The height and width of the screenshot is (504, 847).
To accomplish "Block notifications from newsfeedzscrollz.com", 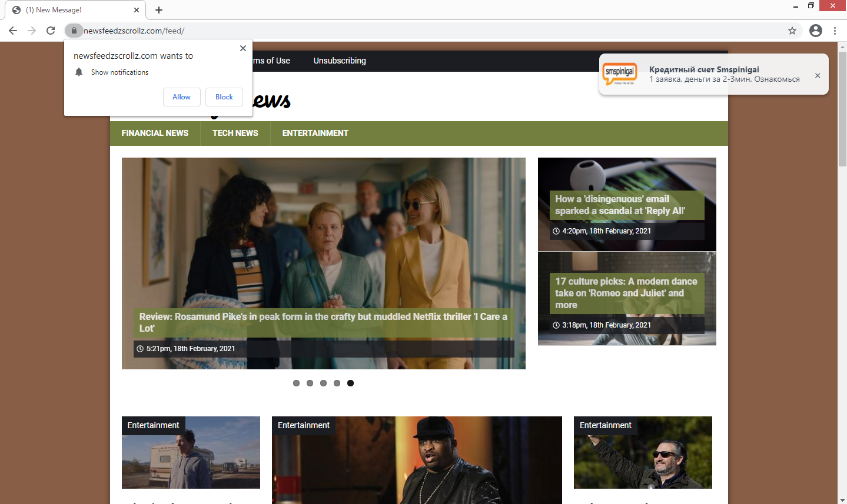I will (224, 97).
